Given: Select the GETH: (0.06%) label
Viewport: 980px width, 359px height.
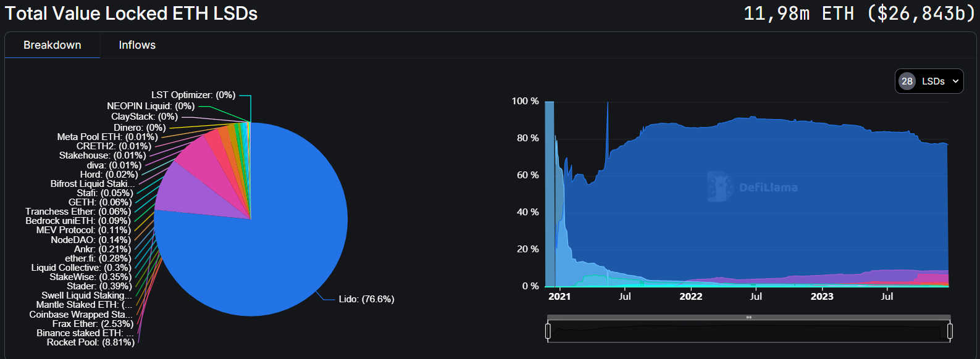Looking at the screenshot, I should coord(100,202).
